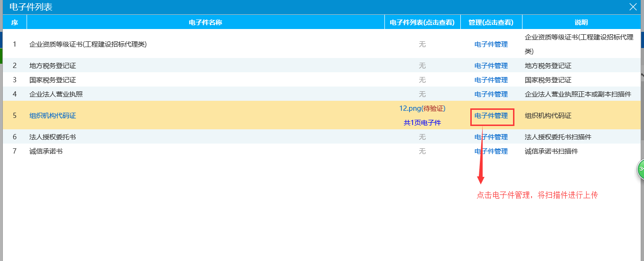The image size is (644, 261).
Task: Click the 管理(点击查看) column header
Action: (491, 22)
